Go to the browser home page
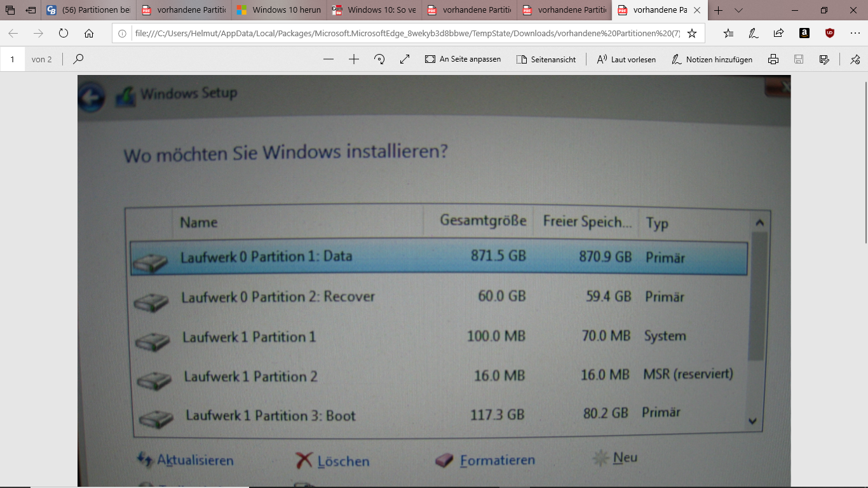 click(x=89, y=34)
